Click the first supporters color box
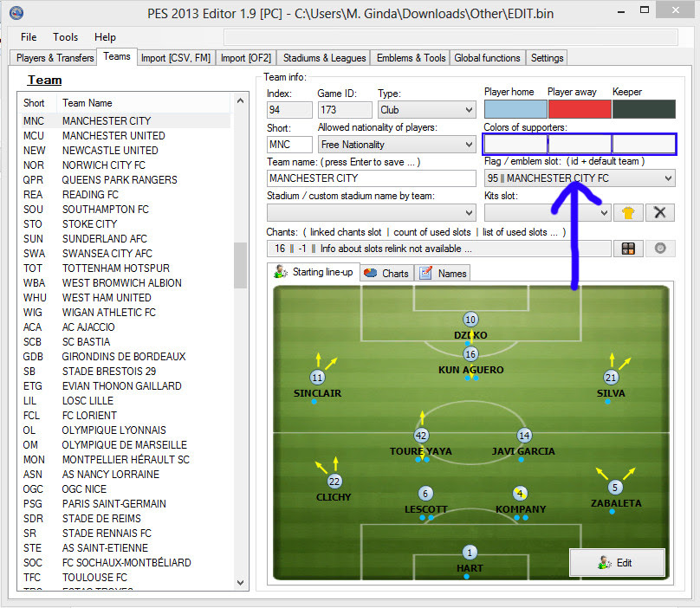Image resolution: width=700 pixels, height=608 pixels. click(x=515, y=144)
